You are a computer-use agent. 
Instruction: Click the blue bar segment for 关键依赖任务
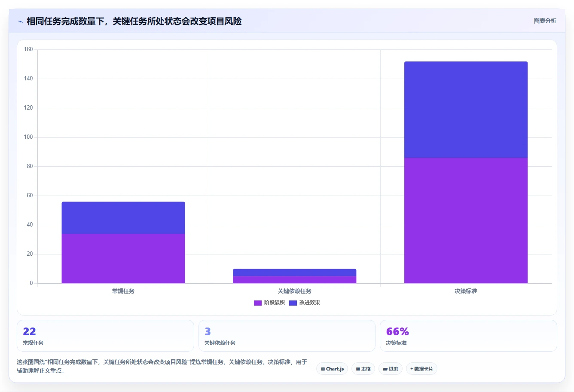(295, 273)
